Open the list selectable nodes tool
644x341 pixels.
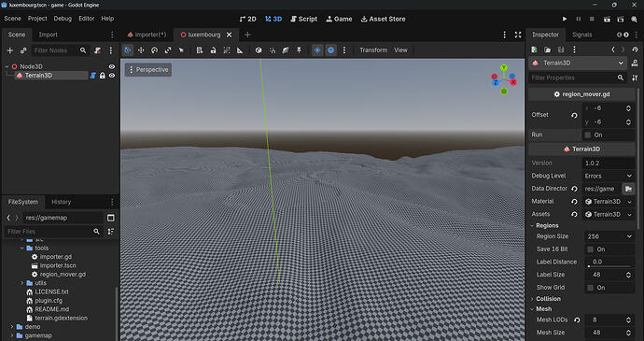(x=200, y=50)
